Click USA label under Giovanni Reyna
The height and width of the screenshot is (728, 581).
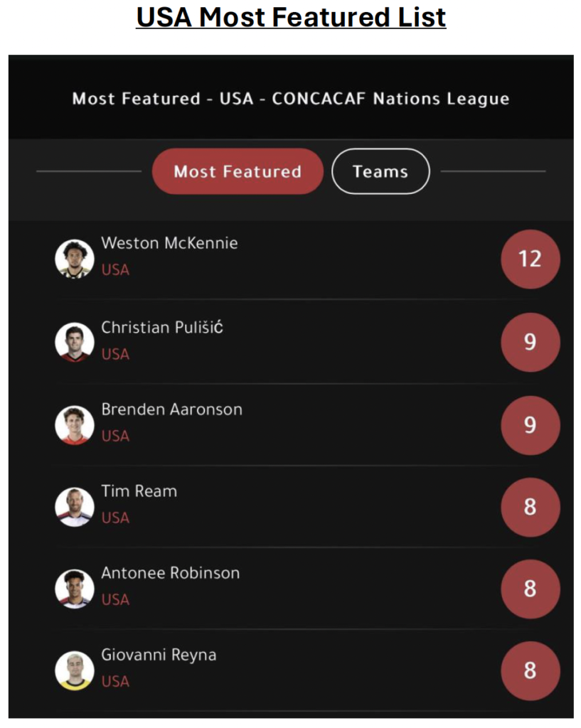(115, 681)
